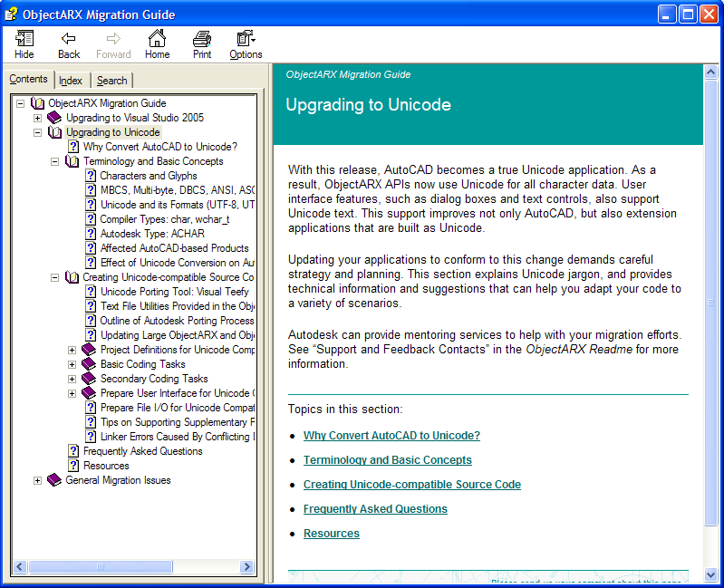This screenshot has height=588, width=724.
Task: Expand the General Migration Issues node
Action: pos(37,480)
